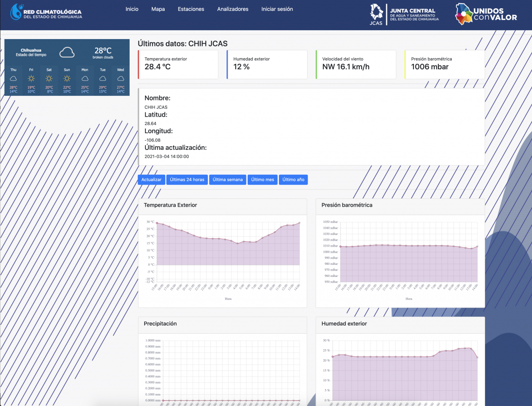Click the JCAS Junta Central logo
532x406 pixels.
pos(404,15)
